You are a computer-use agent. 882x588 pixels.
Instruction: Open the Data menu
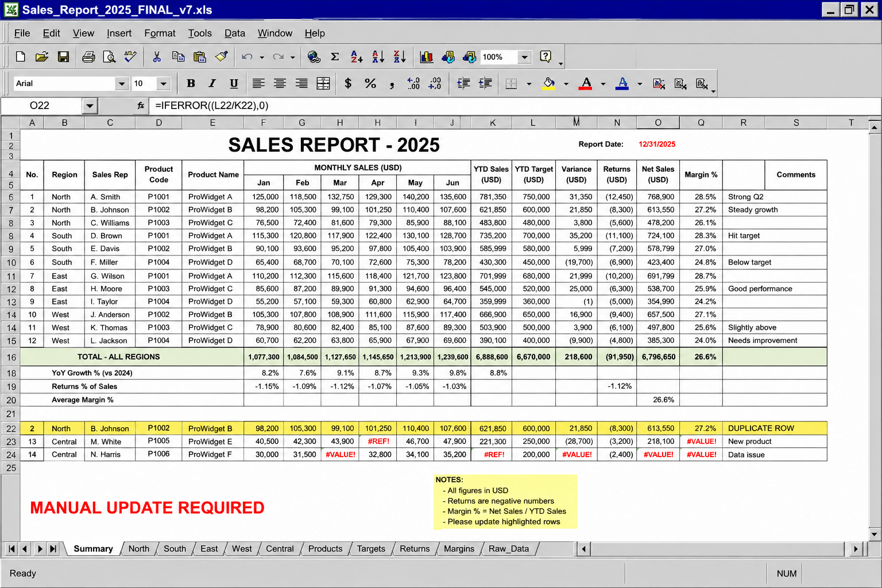(234, 33)
